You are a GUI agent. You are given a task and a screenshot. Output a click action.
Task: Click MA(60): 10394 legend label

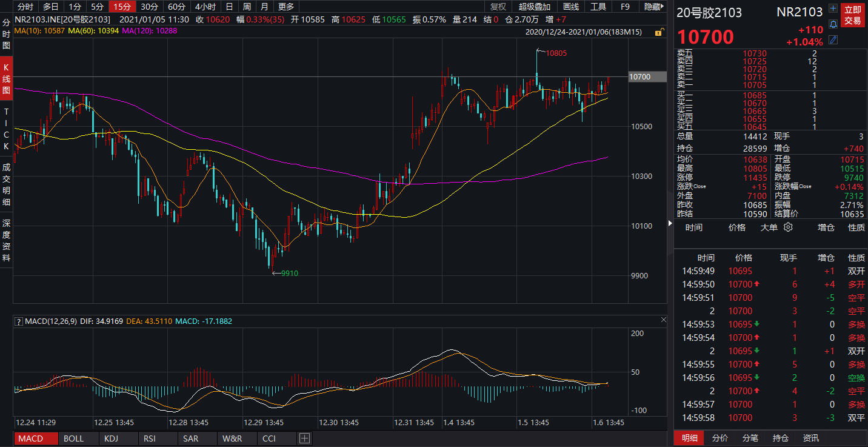[94, 30]
